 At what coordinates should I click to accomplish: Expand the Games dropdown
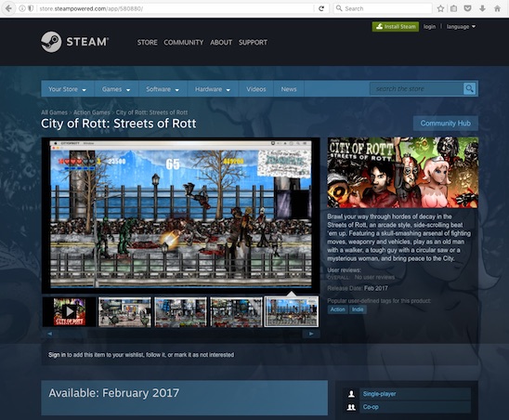coord(116,89)
